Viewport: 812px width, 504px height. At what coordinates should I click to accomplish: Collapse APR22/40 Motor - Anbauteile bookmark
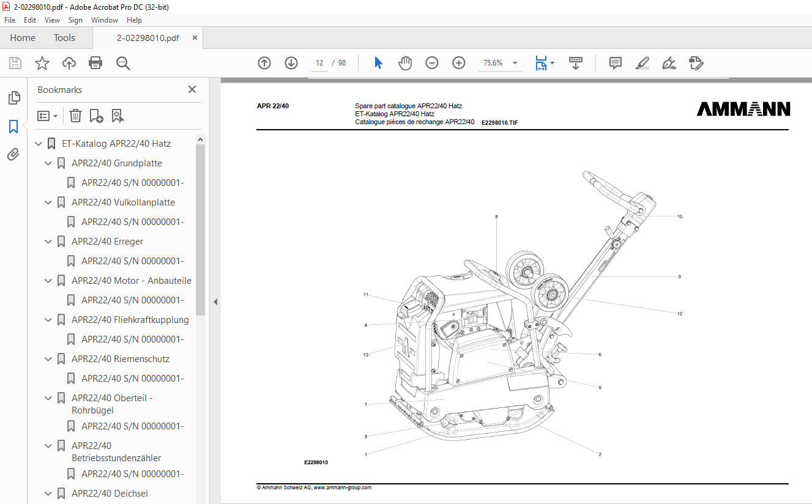[48, 281]
